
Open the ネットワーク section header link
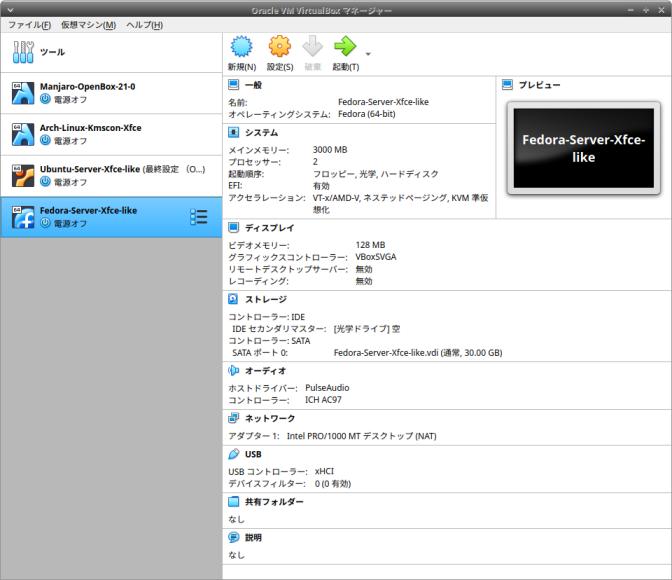270,418
